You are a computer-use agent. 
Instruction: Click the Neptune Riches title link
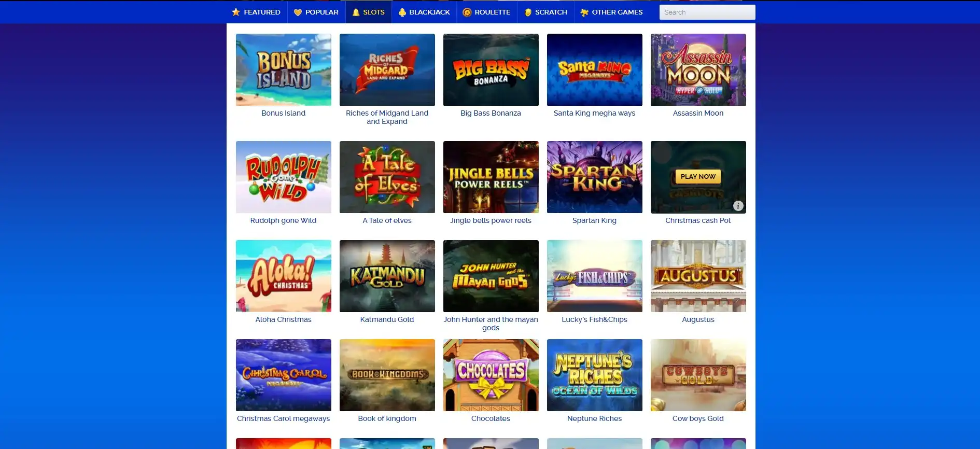[594, 418]
